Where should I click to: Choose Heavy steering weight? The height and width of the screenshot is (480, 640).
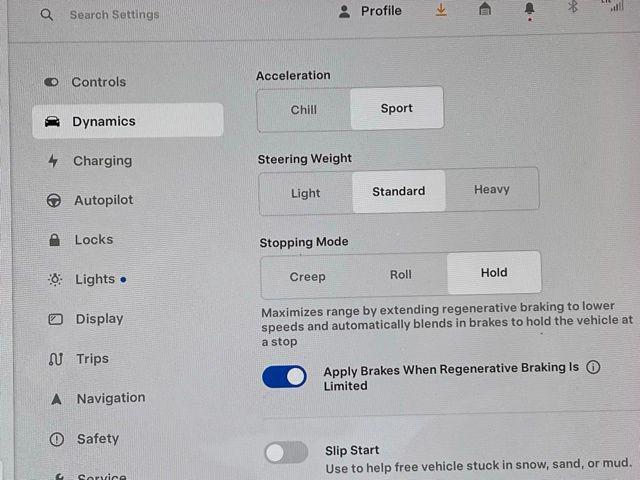[491, 189]
